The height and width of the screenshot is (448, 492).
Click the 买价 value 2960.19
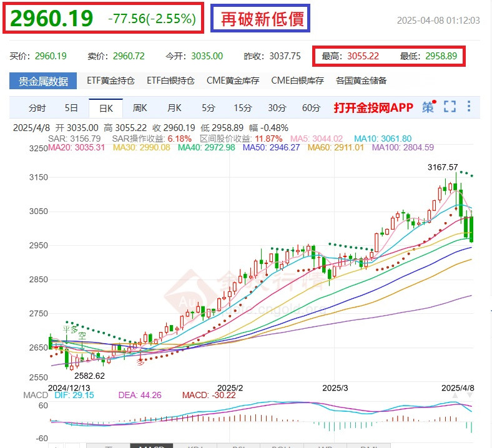(x=51, y=56)
